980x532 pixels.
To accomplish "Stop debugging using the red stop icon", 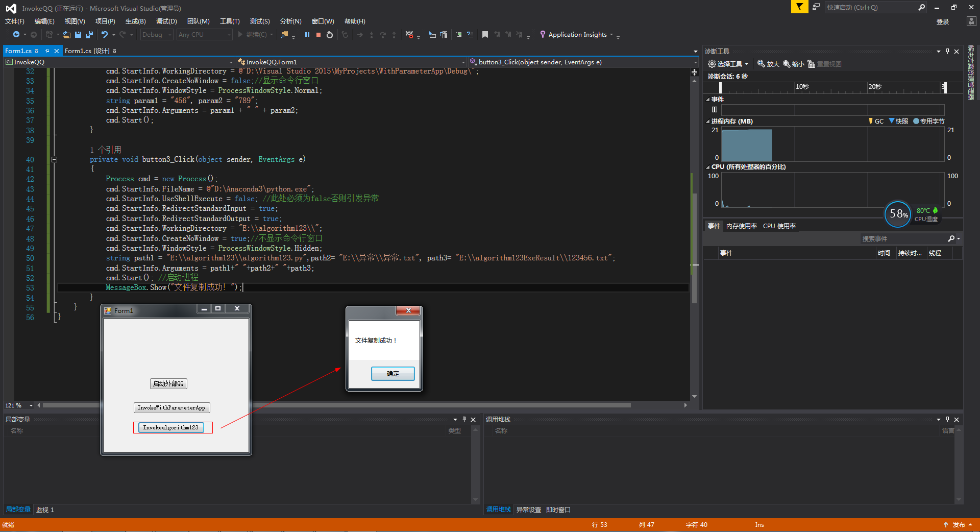I will click(x=318, y=34).
